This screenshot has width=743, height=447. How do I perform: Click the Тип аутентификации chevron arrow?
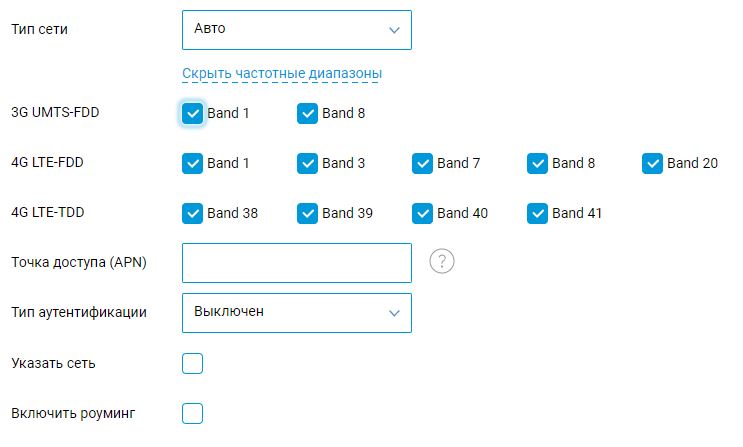(394, 313)
